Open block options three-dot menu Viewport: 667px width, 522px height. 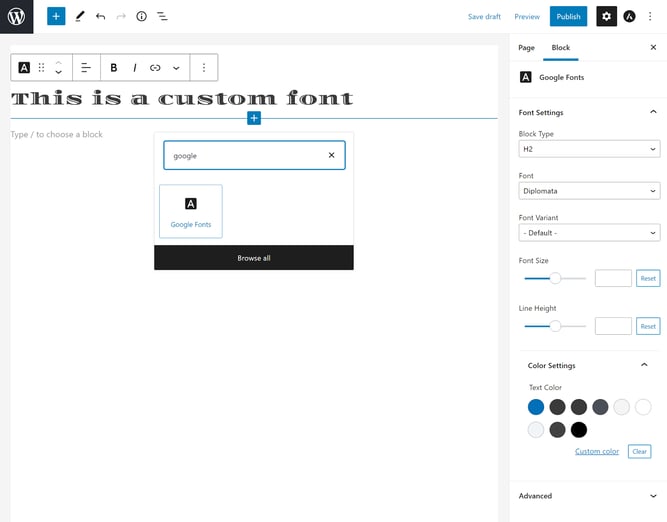click(204, 68)
